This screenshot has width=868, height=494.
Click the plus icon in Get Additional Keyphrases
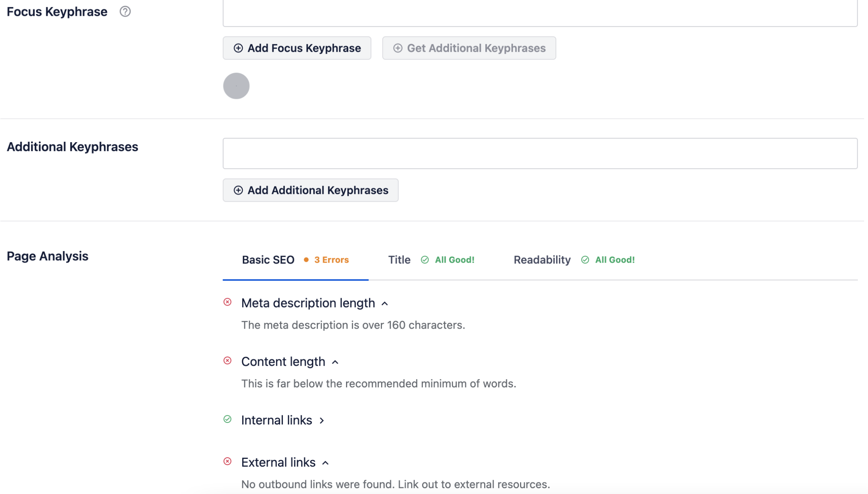click(x=397, y=48)
